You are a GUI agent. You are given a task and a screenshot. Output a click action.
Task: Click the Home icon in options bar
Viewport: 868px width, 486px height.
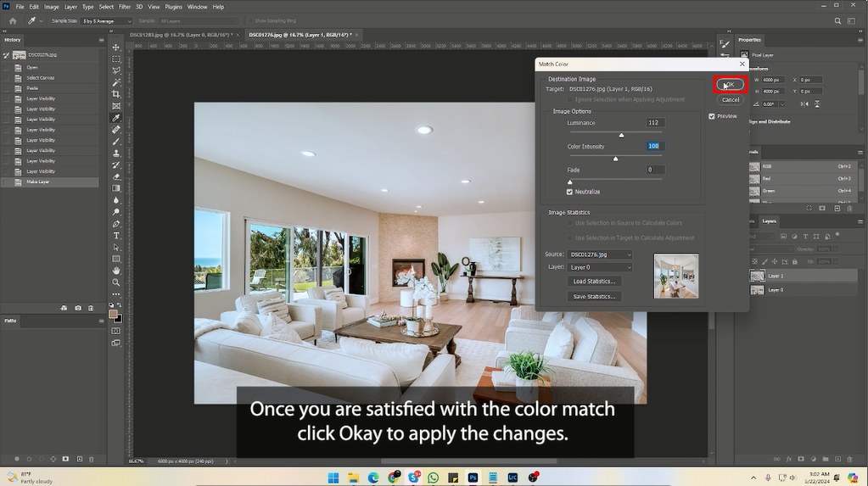click(13, 21)
